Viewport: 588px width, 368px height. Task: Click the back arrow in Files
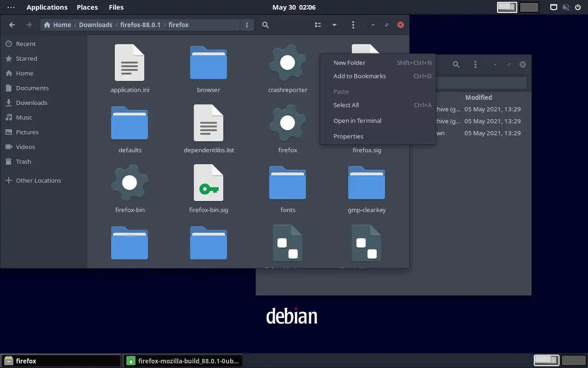12,25
